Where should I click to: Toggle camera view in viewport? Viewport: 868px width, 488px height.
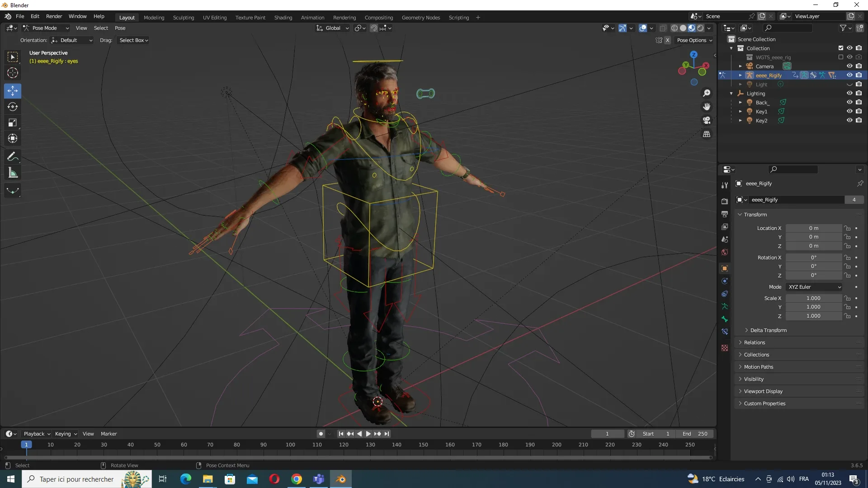(x=707, y=120)
